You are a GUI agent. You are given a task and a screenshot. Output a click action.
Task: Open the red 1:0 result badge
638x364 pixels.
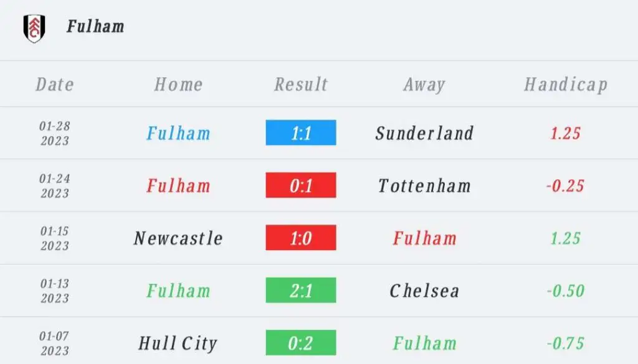coord(301,238)
